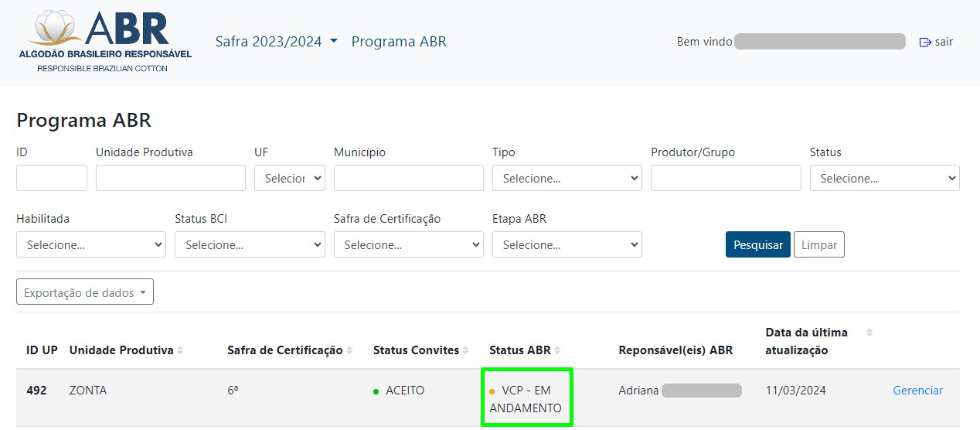Open the Status filter dropdown

pos(884,178)
